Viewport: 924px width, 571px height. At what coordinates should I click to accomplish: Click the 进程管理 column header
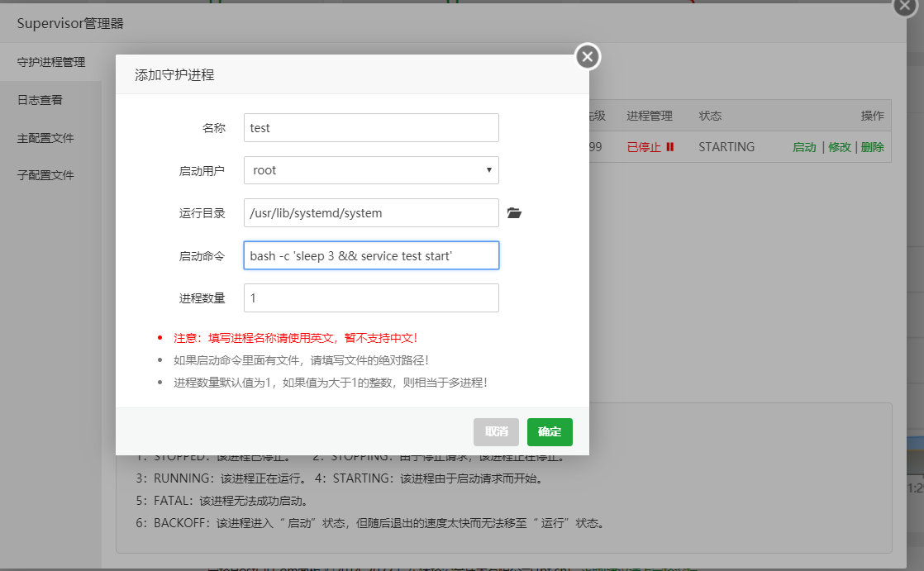pyautogui.click(x=650, y=116)
